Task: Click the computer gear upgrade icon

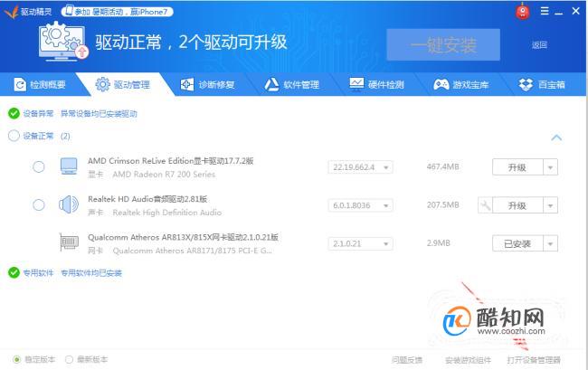Action: pyautogui.click(x=63, y=41)
